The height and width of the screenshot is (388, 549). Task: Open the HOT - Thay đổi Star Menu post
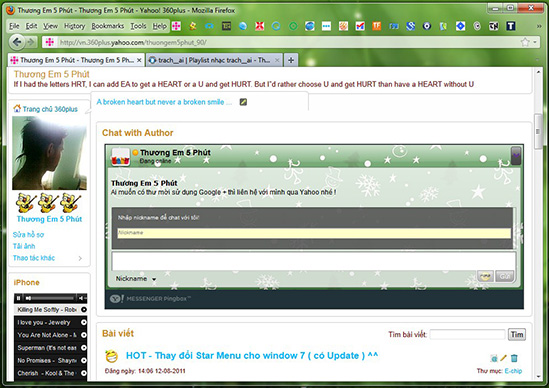coord(252,355)
